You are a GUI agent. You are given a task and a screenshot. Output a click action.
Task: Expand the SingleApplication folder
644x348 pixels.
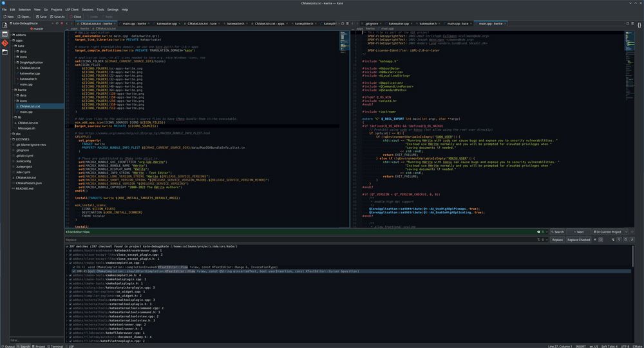click(15, 63)
